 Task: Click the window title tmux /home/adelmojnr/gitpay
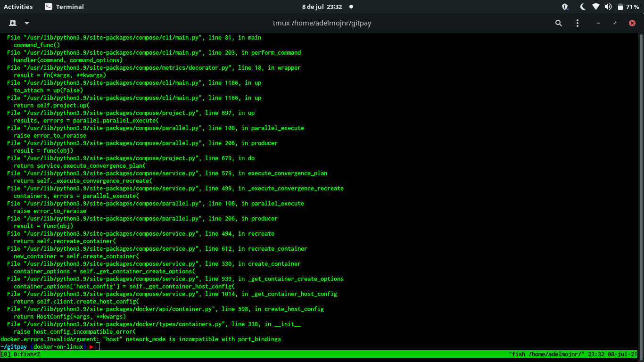tap(322, 23)
